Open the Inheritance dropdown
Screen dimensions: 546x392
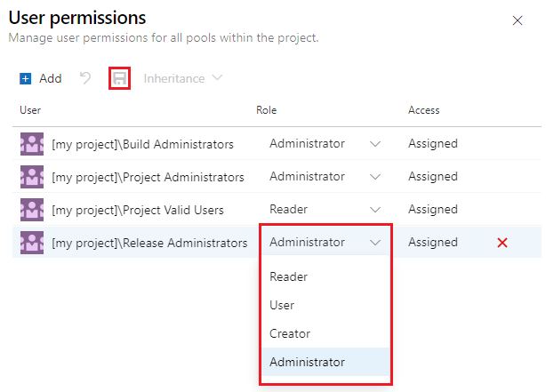point(182,78)
